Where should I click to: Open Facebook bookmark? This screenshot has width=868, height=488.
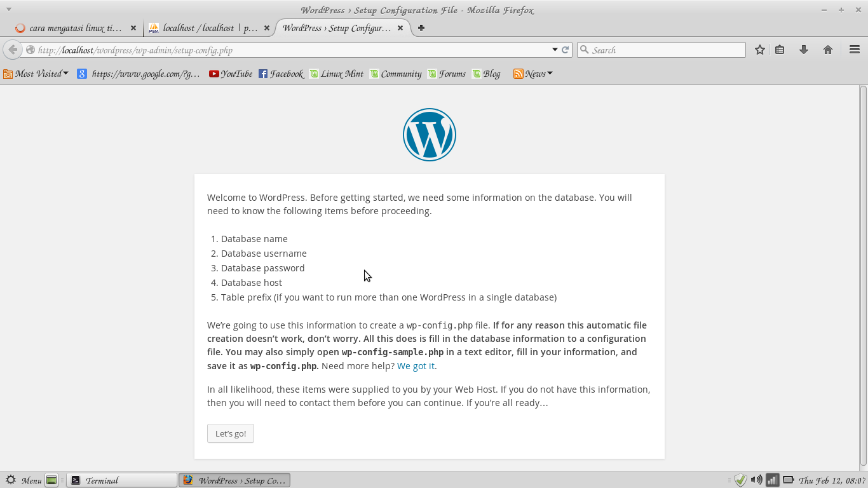(281, 74)
